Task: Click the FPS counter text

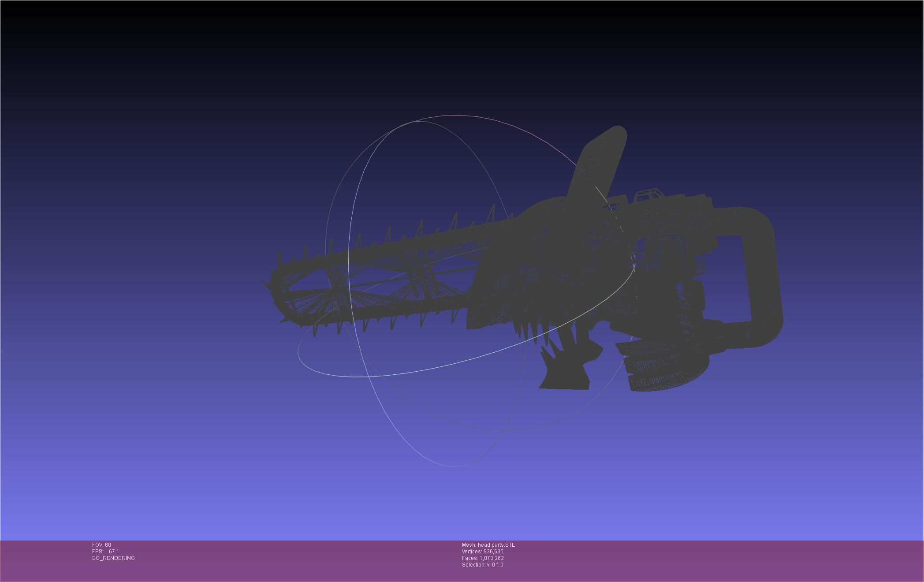Action: pyautogui.click(x=105, y=552)
